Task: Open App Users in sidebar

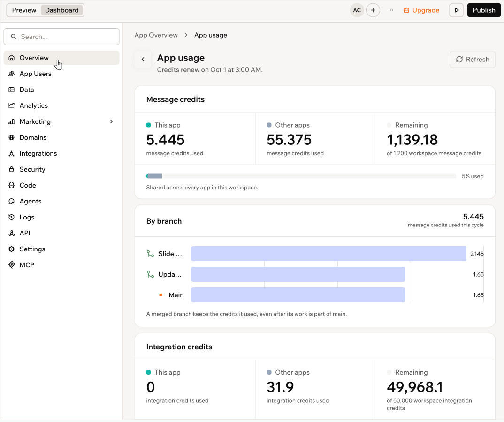Action: click(x=61, y=74)
